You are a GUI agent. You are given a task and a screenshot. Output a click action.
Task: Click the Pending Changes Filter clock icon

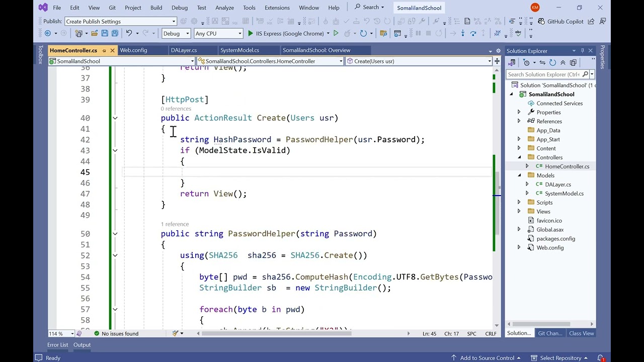coord(526,62)
